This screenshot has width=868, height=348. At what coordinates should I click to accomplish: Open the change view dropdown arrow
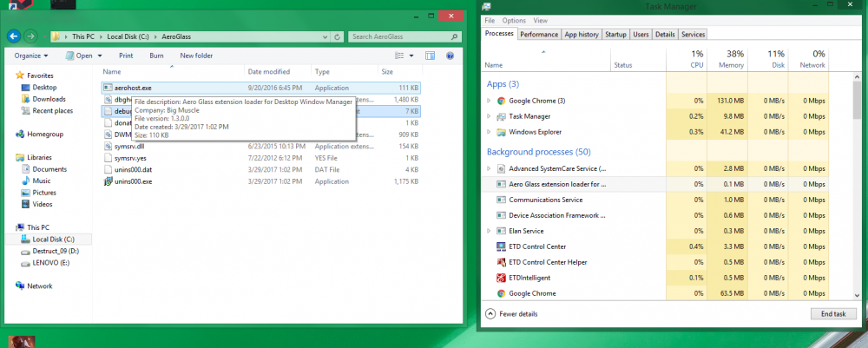tap(411, 56)
